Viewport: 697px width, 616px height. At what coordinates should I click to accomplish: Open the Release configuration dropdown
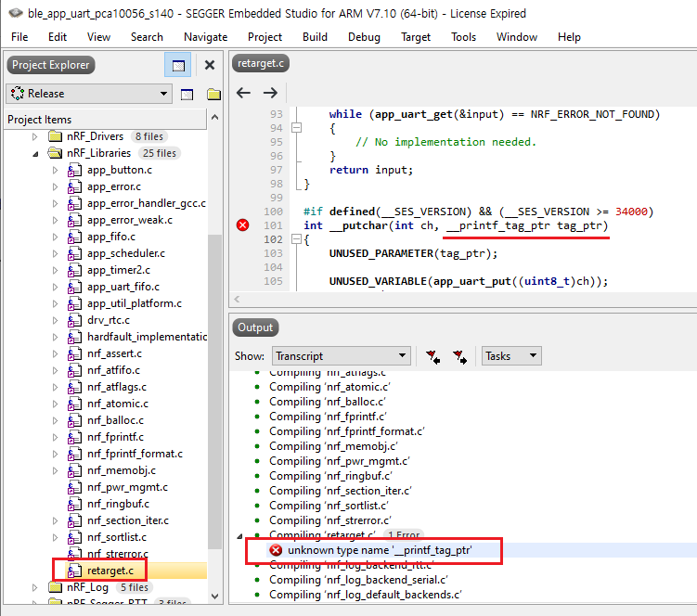tap(89, 94)
